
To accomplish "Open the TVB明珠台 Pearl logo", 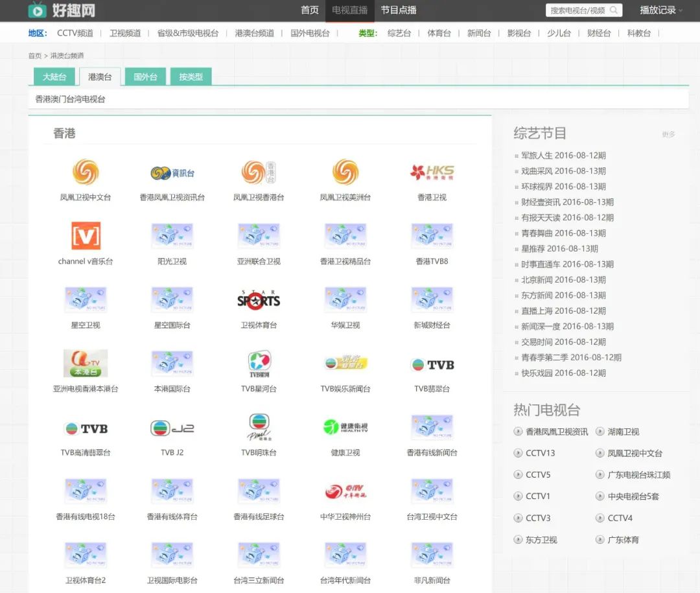I will pyautogui.click(x=259, y=427).
